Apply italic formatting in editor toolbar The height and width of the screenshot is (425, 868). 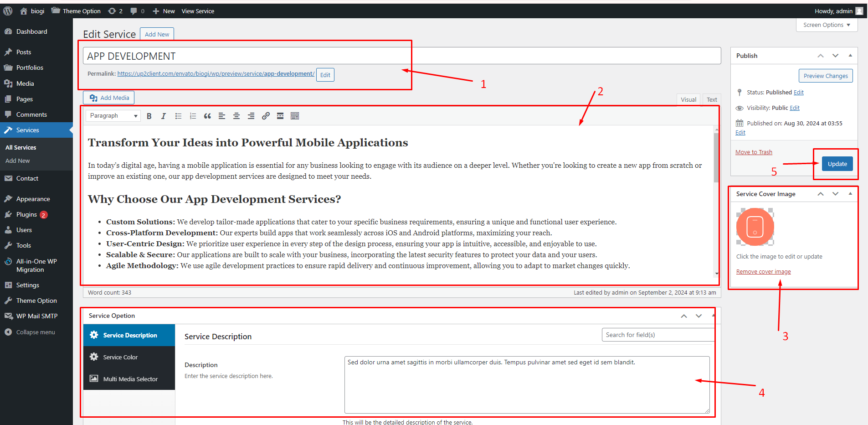point(164,116)
